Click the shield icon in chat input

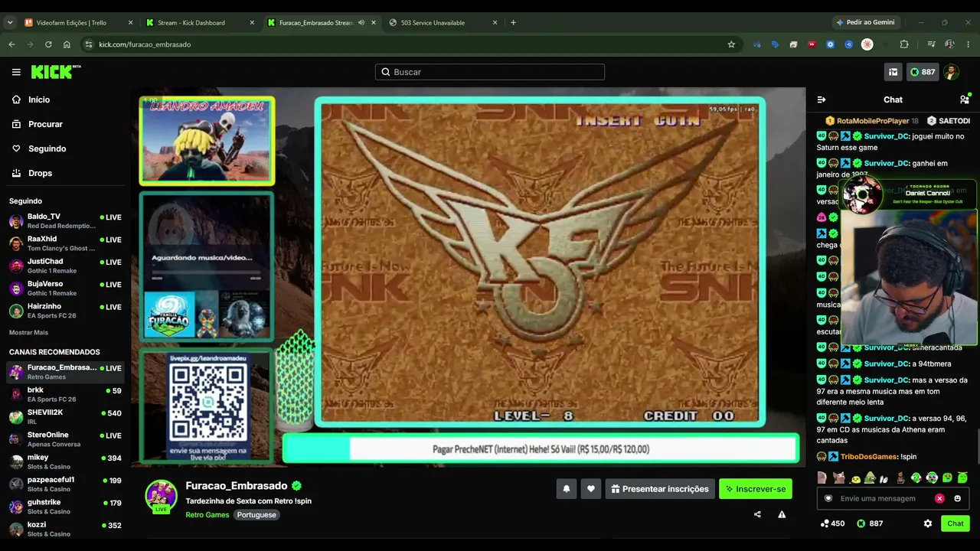(x=828, y=498)
